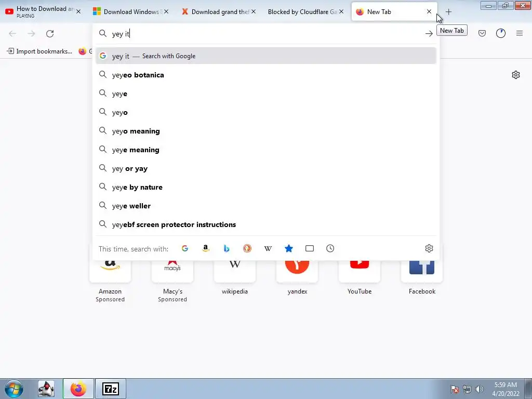The height and width of the screenshot is (399, 532).
Task: Search with Amazon one-off icon
Action: 206,248
